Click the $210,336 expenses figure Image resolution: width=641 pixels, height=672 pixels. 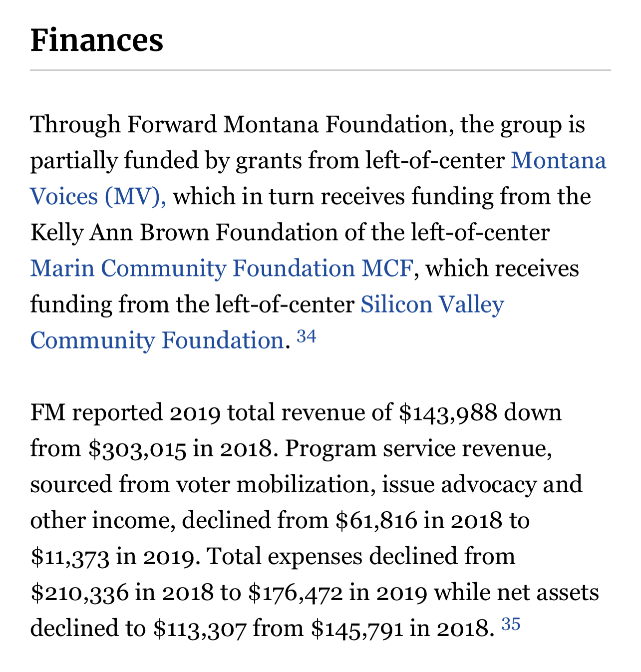pos(79,593)
